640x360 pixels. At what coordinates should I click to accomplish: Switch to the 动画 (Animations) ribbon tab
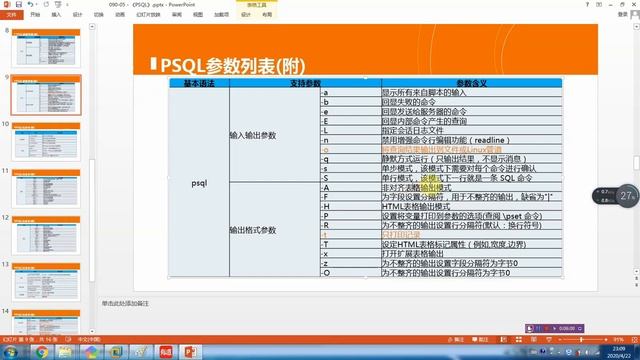120,15
